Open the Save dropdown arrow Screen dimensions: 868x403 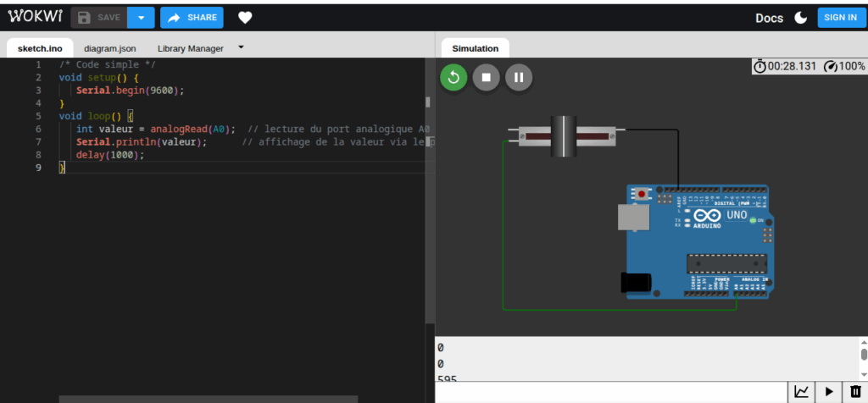coord(141,18)
